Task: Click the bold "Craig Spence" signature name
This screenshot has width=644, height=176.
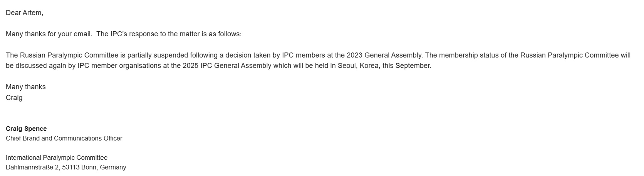Action: (26, 129)
